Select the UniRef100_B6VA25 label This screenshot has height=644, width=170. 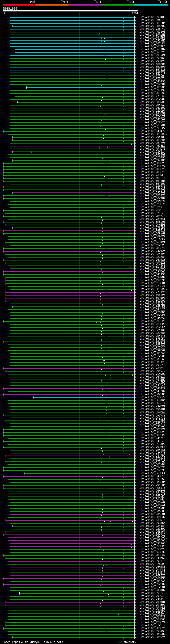[x=152, y=535]
